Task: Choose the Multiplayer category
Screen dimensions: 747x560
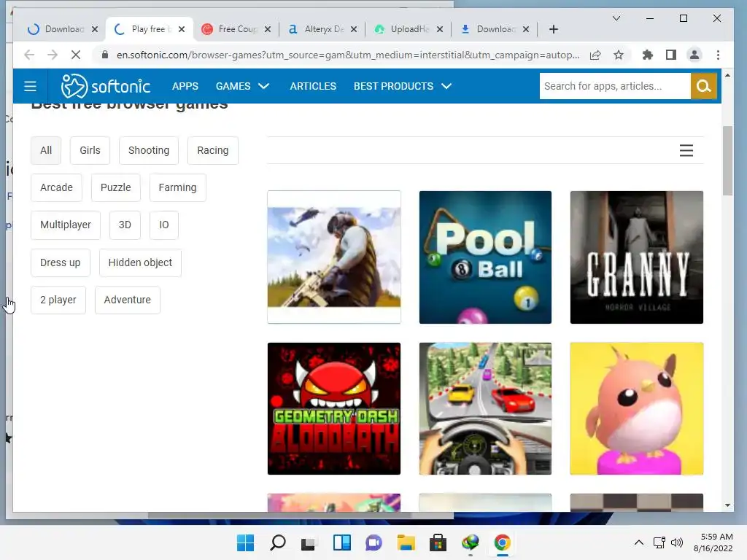Action: tap(65, 225)
